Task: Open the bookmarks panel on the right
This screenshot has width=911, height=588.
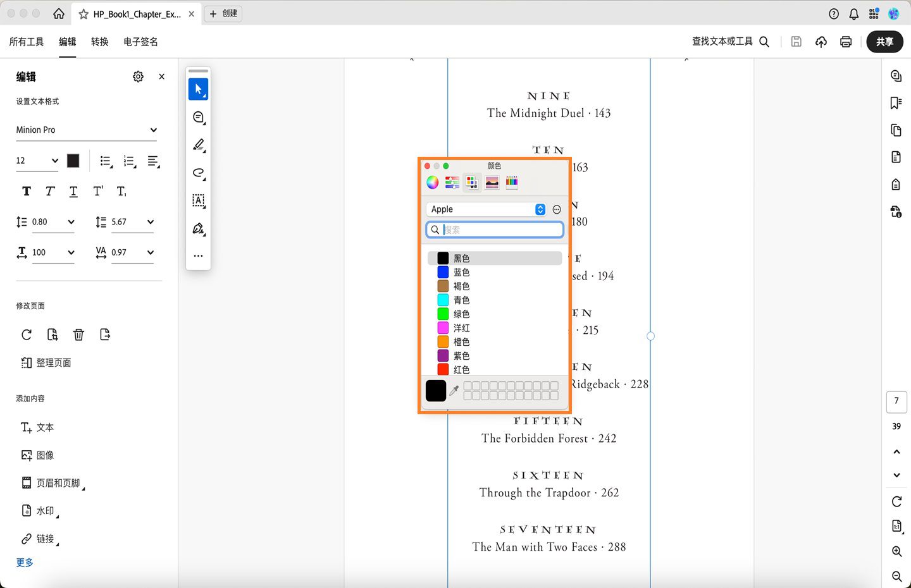Action: 896,102
